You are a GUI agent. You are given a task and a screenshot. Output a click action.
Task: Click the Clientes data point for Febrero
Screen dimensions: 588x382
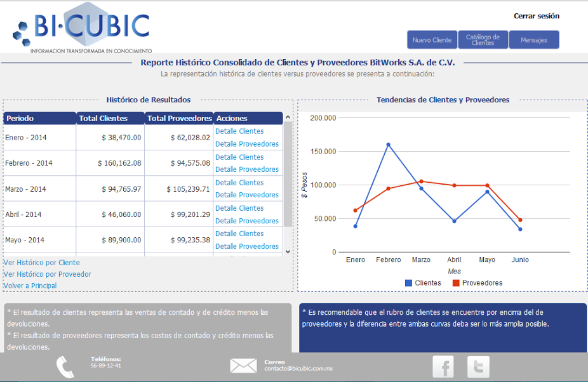point(388,145)
